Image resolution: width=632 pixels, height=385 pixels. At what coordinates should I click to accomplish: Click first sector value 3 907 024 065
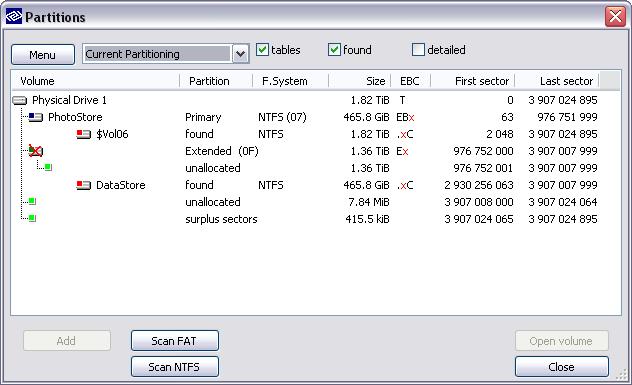(479, 219)
